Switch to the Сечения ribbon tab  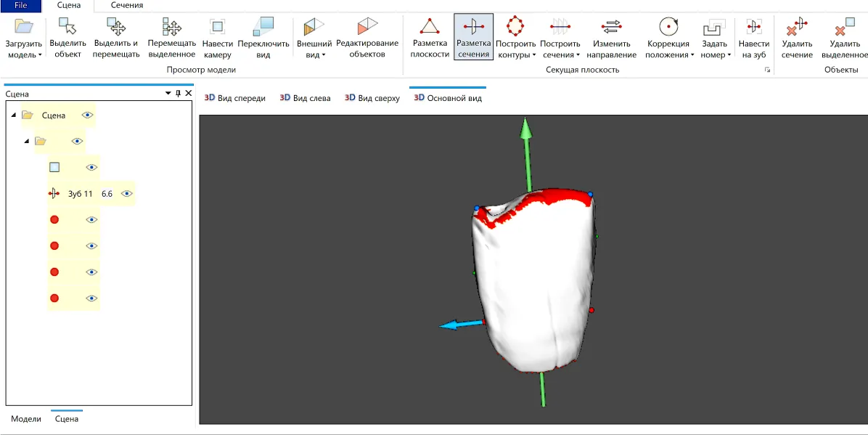[x=127, y=5]
